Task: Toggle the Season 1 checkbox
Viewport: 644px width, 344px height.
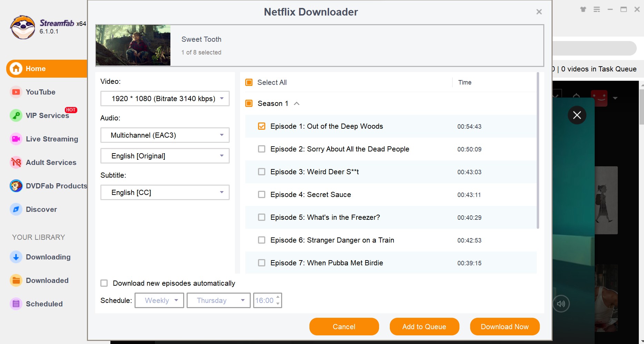Action: pos(249,104)
